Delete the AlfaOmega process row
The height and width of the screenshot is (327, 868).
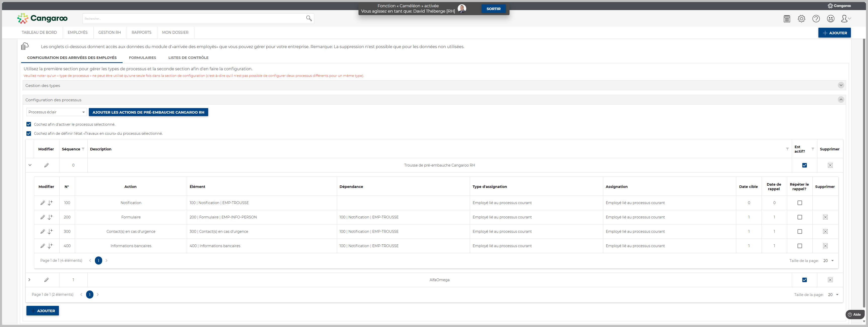[830, 280]
